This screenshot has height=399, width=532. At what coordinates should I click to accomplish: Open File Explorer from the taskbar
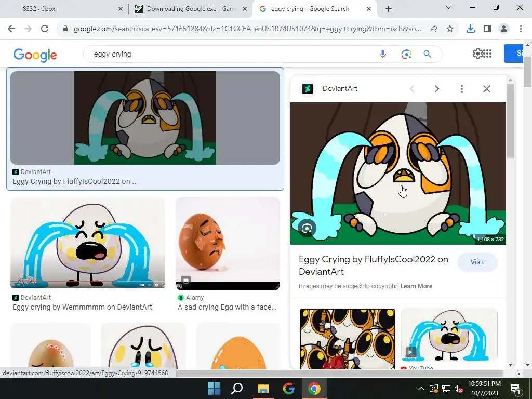tap(263, 389)
